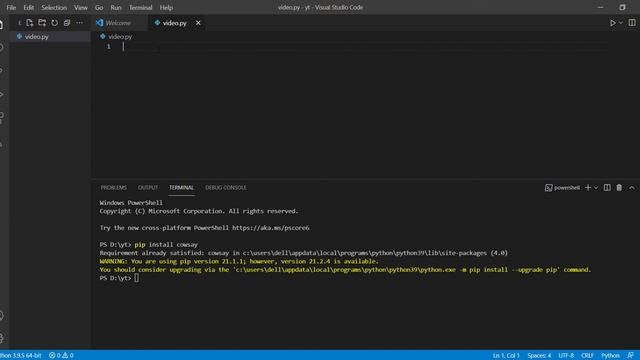
Task: Click the Python 3.9.5 64-bit interpreter status
Action: pos(21,356)
